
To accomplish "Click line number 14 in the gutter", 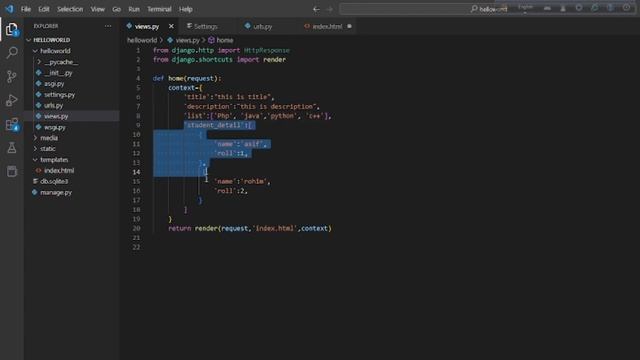I will coord(136,172).
